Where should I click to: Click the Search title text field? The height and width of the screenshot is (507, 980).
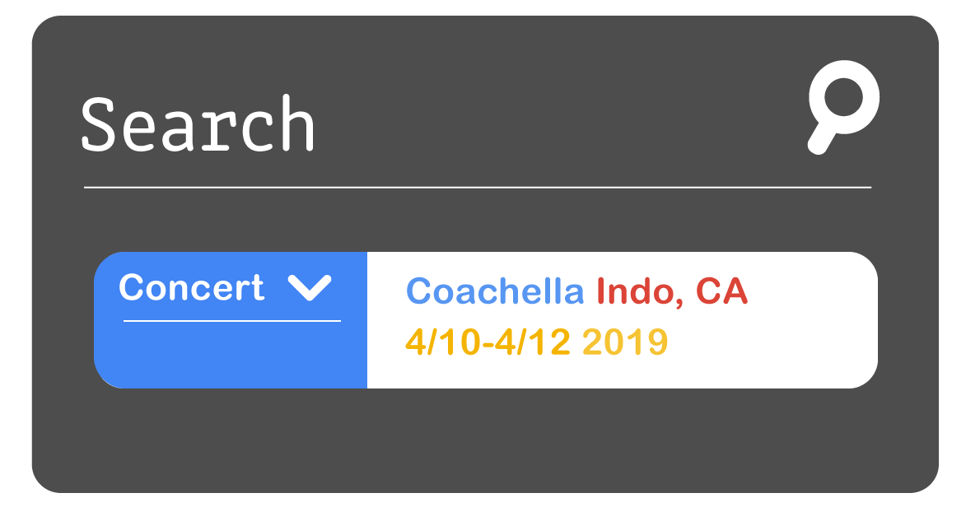click(198, 123)
